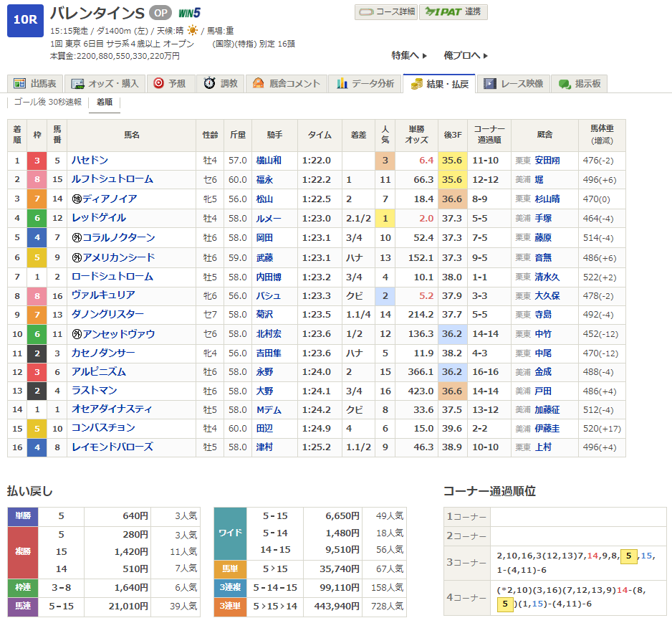Click the 出馬表 tab icon
The image size is (672, 623).
tap(19, 84)
